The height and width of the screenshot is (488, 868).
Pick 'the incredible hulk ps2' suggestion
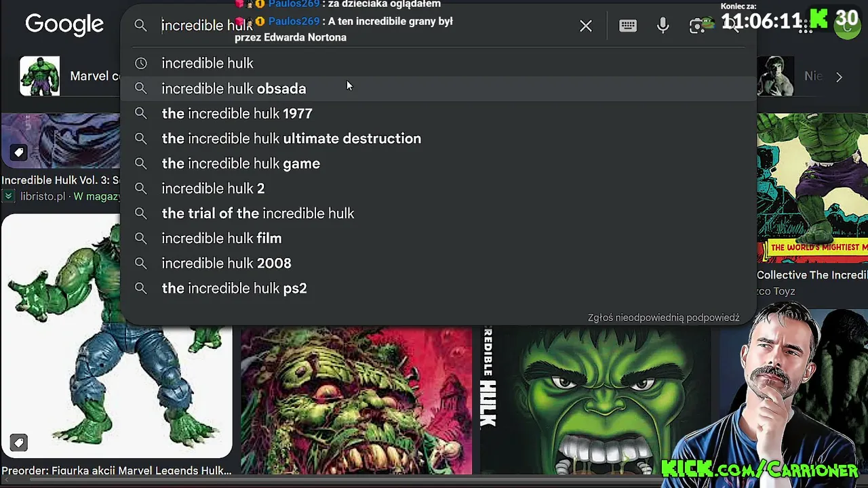pos(438,288)
